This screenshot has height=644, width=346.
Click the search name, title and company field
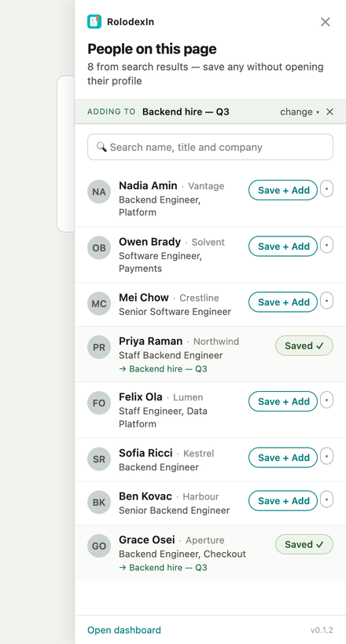click(x=210, y=147)
